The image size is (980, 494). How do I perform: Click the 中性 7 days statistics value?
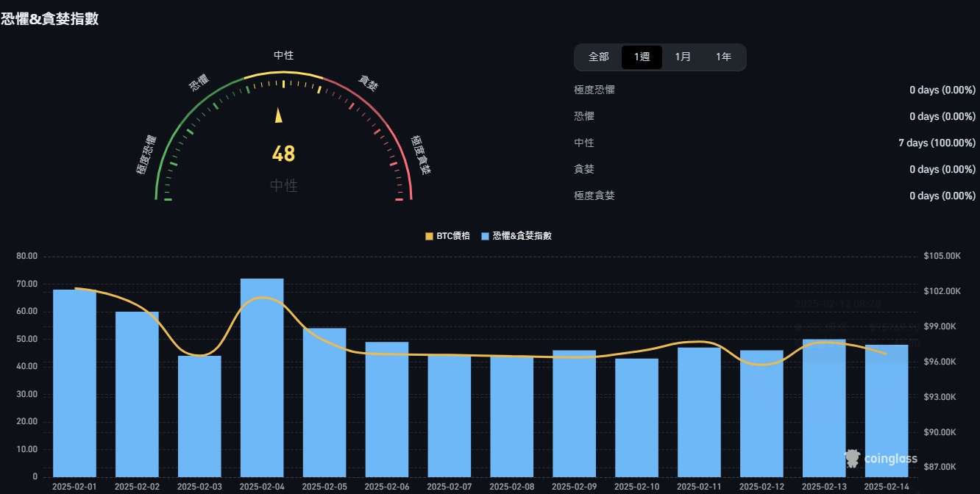click(x=937, y=143)
